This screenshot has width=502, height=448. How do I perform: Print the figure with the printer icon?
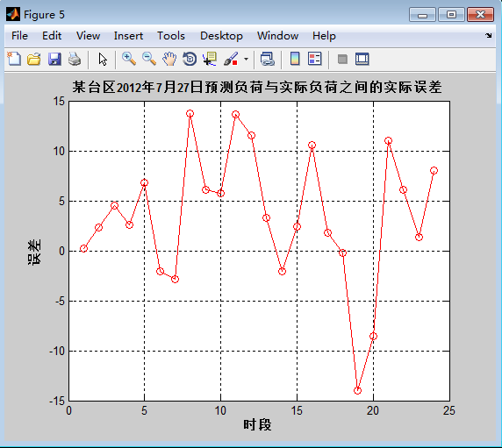[75, 59]
